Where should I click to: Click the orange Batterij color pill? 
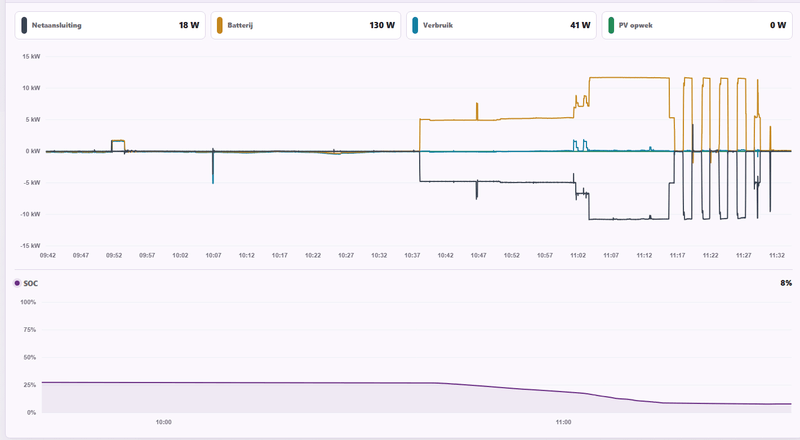click(219, 25)
